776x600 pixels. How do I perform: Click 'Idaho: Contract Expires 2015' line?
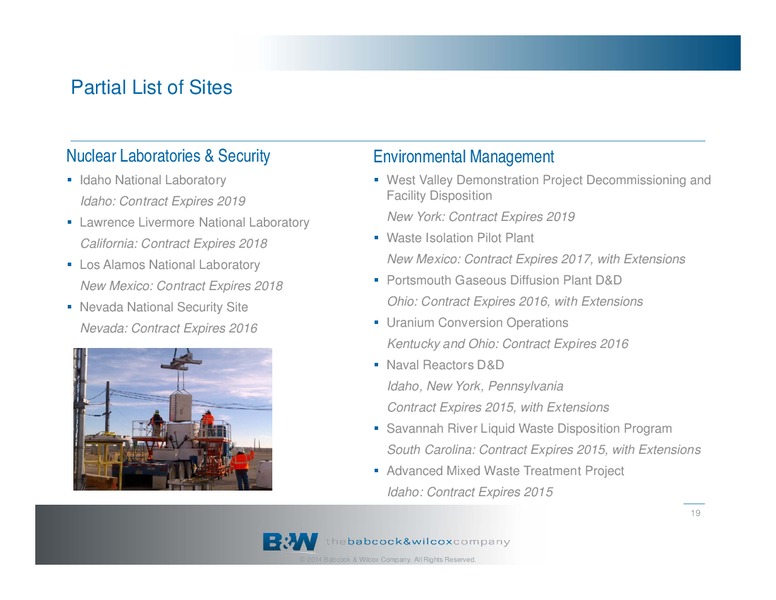tap(470, 492)
